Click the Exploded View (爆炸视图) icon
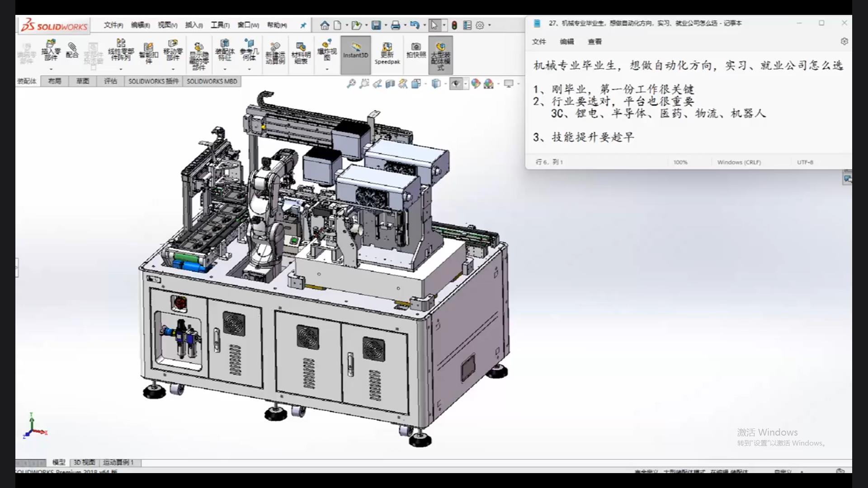 pyautogui.click(x=327, y=50)
